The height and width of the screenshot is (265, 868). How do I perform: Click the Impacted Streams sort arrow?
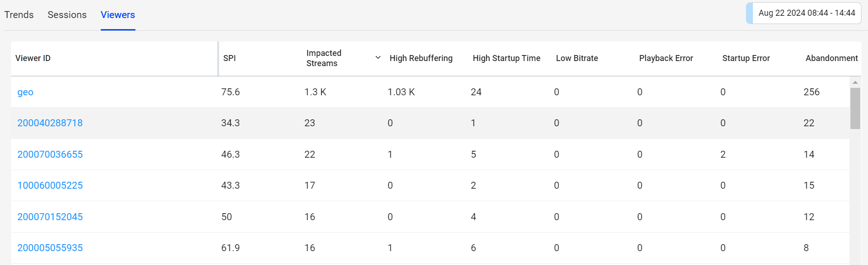378,58
